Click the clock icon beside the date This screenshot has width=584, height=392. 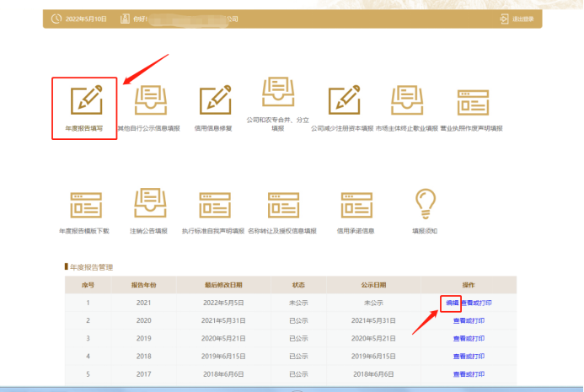pyautogui.click(x=56, y=19)
